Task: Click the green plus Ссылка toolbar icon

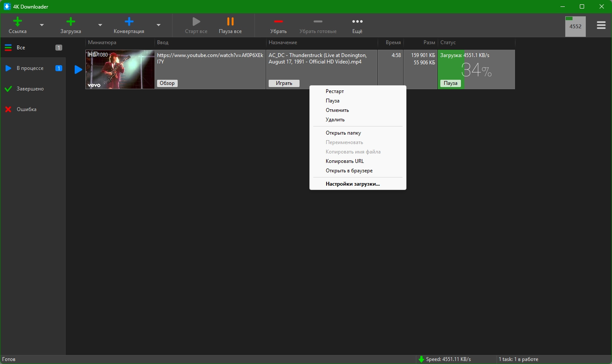Action: coord(18,21)
